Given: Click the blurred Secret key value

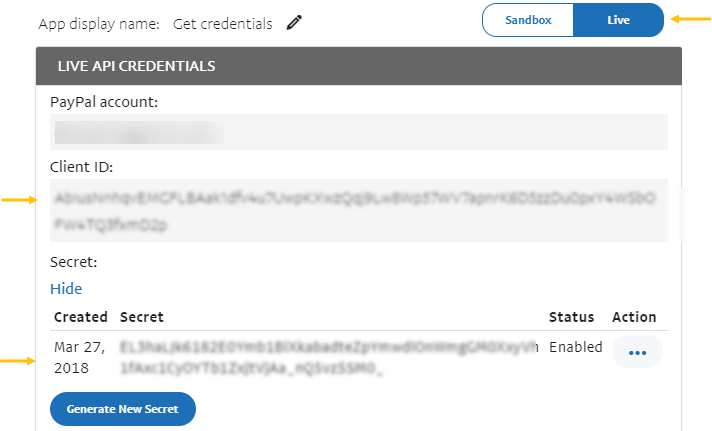Looking at the screenshot, I should [x=329, y=358].
